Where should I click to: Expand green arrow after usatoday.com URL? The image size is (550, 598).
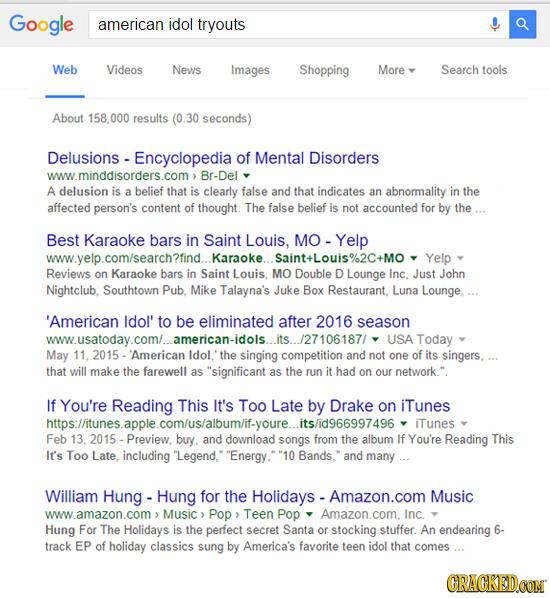(375, 339)
